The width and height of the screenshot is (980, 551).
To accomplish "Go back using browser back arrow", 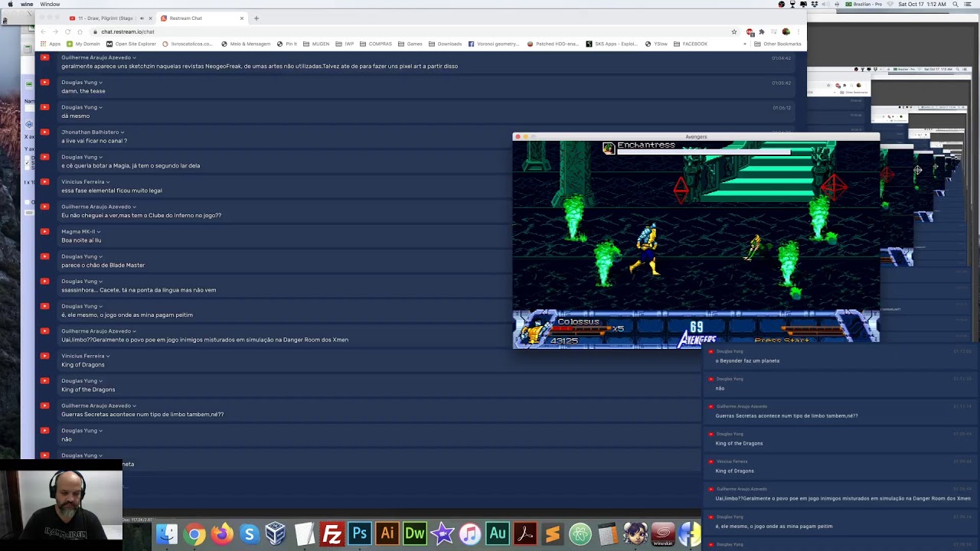I will click(x=44, y=31).
